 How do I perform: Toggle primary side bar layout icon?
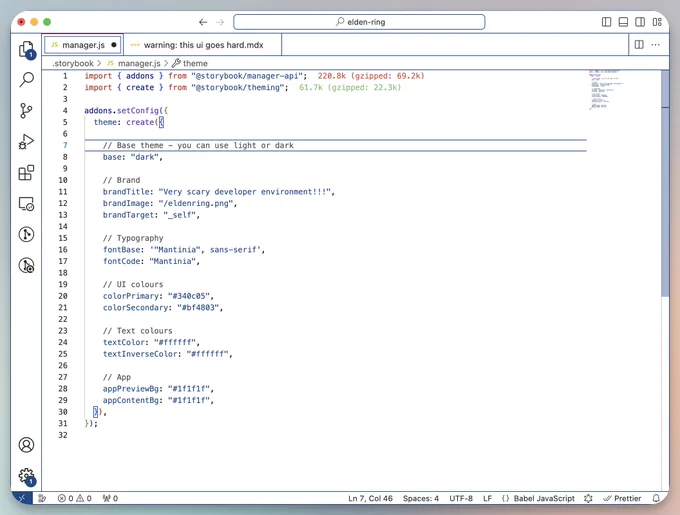click(607, 22)
